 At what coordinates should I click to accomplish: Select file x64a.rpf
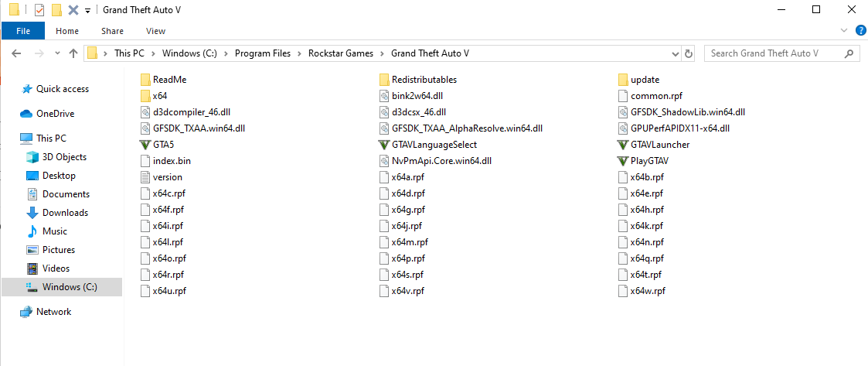(x=409, y=177)
